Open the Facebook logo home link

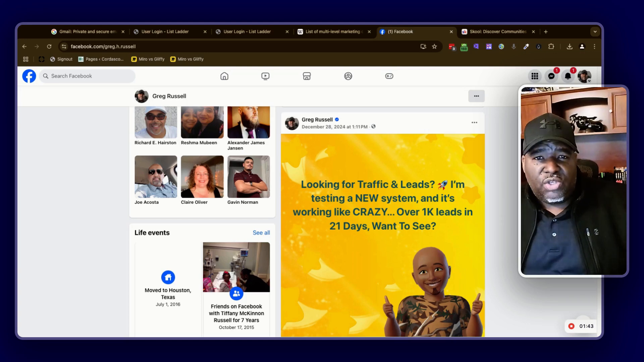pyautogui.click(x=29, y=76)
